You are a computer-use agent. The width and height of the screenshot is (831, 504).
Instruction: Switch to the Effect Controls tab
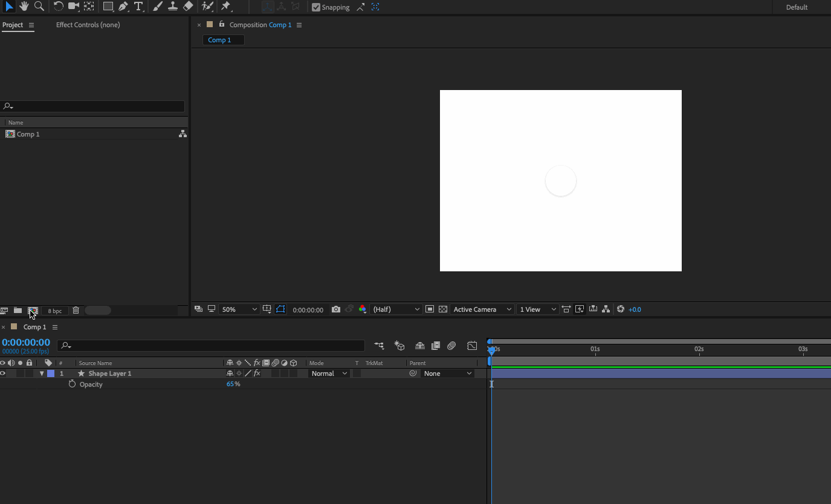[88, 25]
